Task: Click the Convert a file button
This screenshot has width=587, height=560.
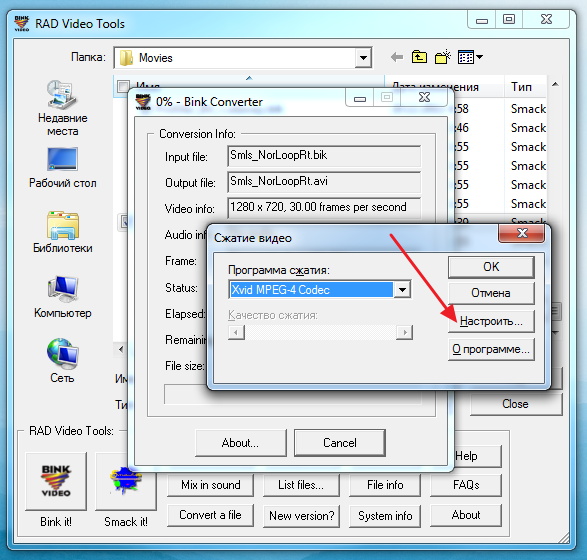Action: point(210,515)
